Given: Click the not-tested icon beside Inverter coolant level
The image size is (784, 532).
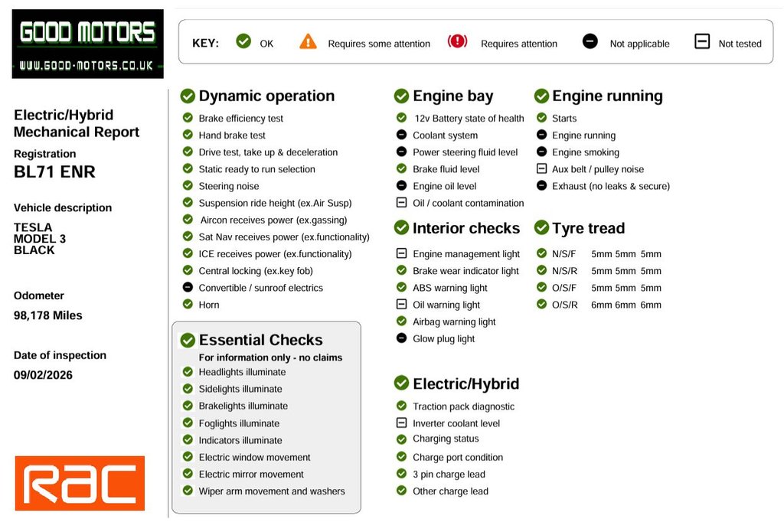Looking at the screenshot, I should coord(401,423).
